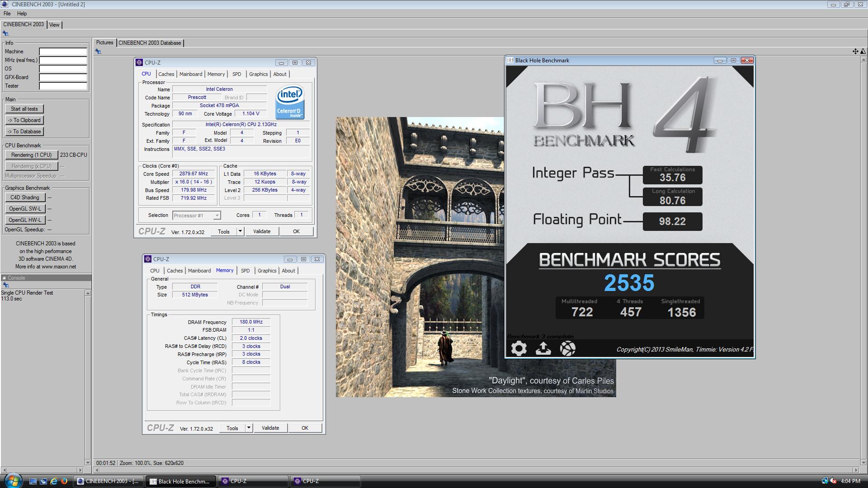Click Validate in Memory CPU-Z window
Viewport: 868px width, 488px height.
pyautogui.click(x=270, y=428)
